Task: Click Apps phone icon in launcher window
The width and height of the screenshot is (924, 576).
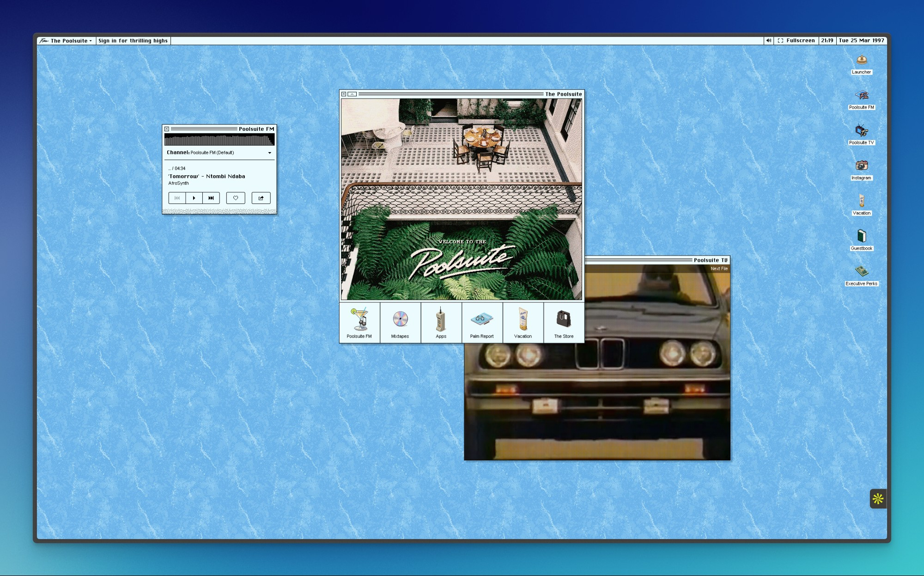Action: tap(441, 323)
